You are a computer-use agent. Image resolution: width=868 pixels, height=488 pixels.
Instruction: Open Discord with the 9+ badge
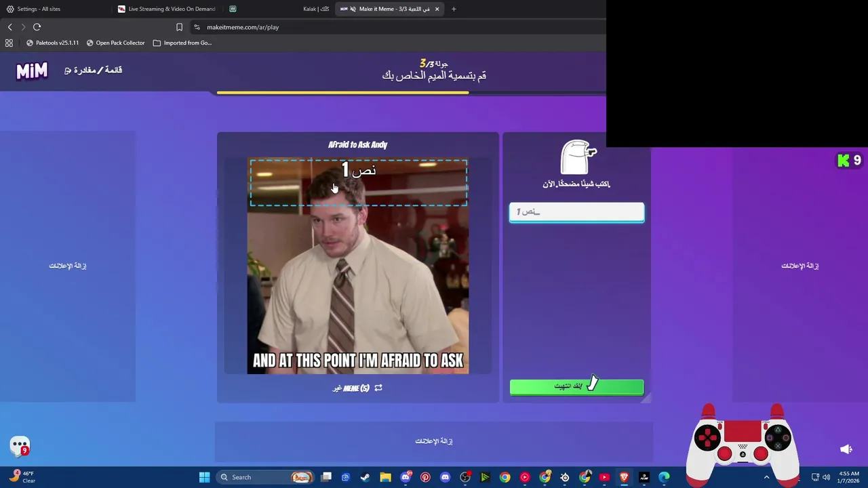point(406,477)
